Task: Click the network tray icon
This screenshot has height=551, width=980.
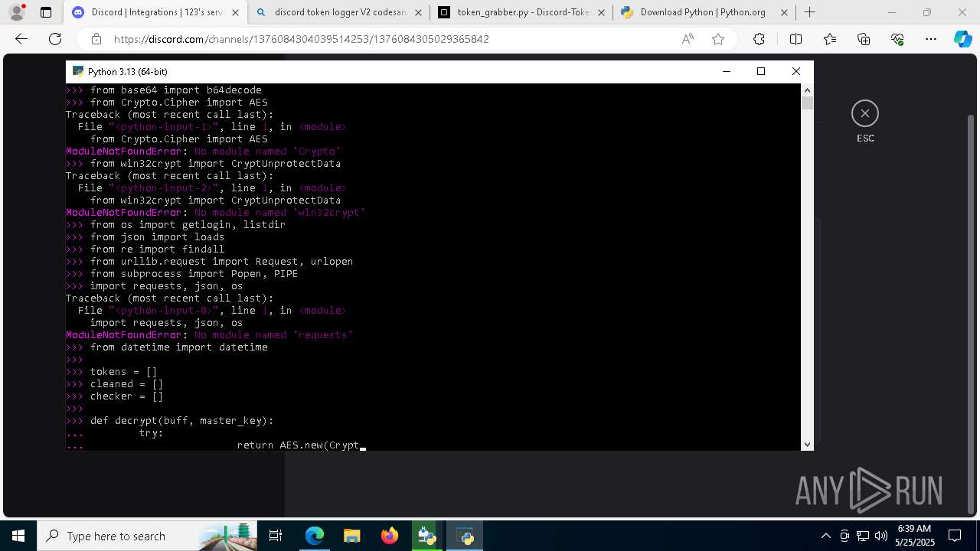Action: click(x=863, y=536)
